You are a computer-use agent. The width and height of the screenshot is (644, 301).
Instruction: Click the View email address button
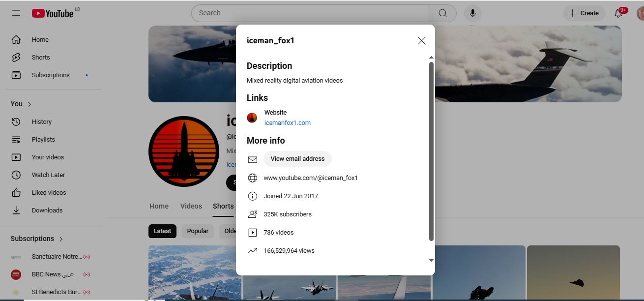297,159
